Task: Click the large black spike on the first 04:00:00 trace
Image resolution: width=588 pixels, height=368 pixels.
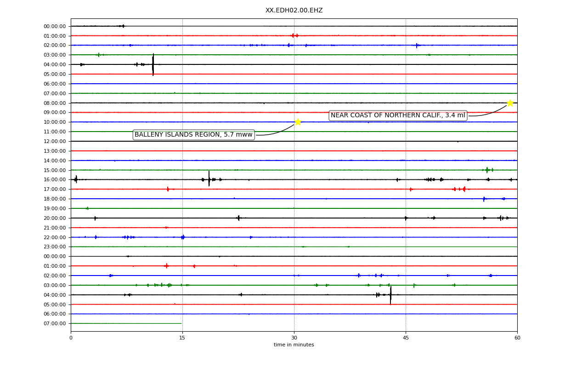Action: tap(153, 64)
